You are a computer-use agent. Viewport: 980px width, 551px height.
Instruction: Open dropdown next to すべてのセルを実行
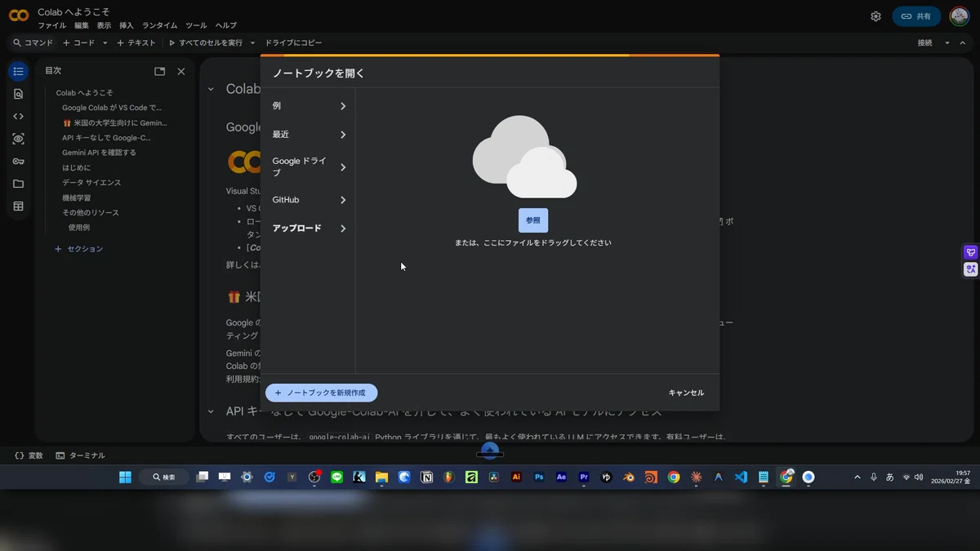coord(252,42)
